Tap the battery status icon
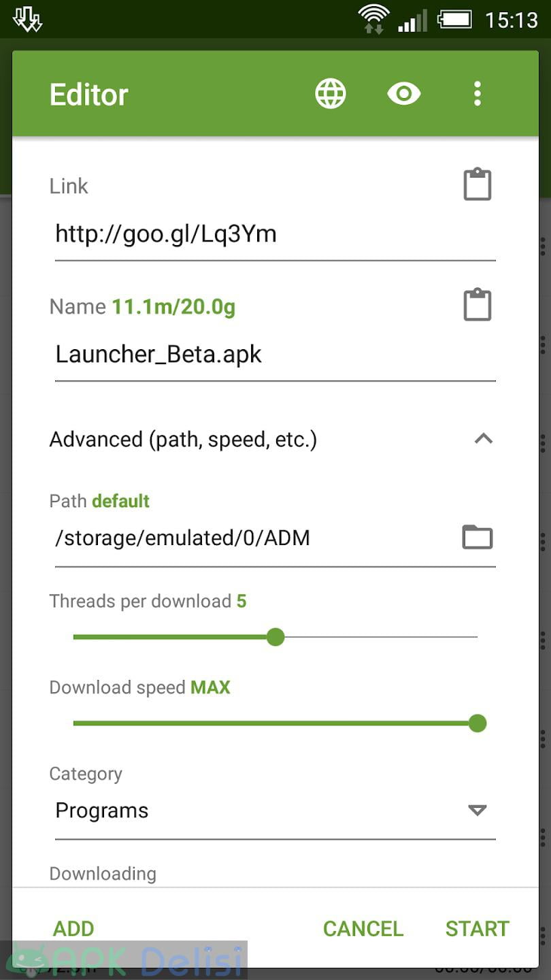551x980 pixels. point(454,19)
